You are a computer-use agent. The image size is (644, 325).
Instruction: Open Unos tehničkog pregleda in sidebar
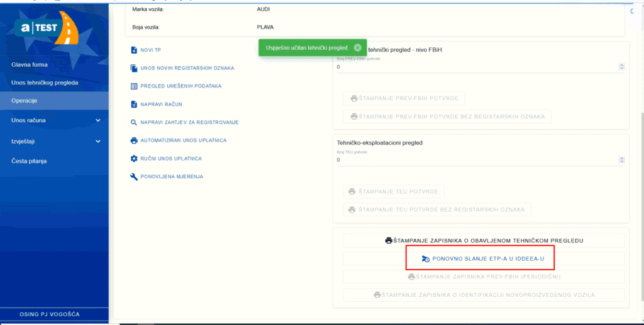click(x=45, y=83)
